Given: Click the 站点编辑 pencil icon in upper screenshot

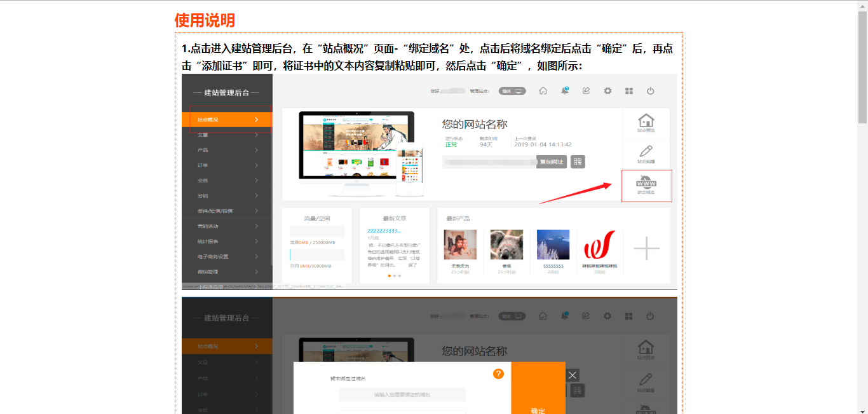Looking at the screenshot, I should click(x=646, y=154).
